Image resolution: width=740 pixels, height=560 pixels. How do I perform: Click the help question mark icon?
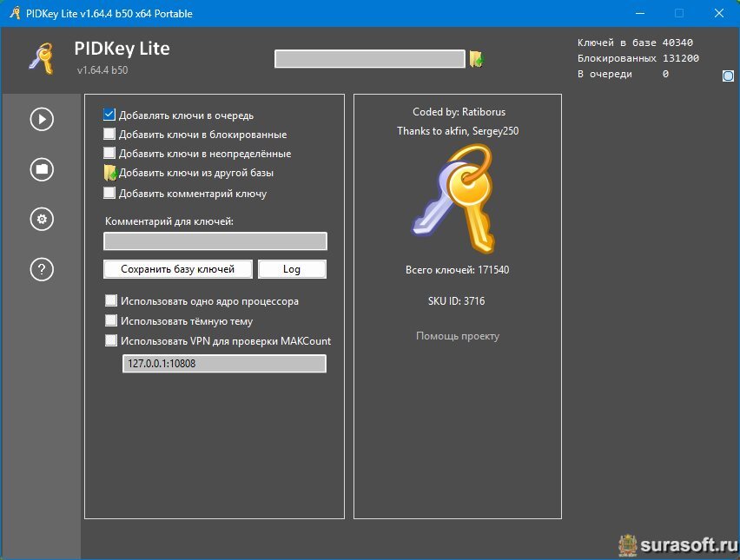pyautogui.click(x=42, y=269)
